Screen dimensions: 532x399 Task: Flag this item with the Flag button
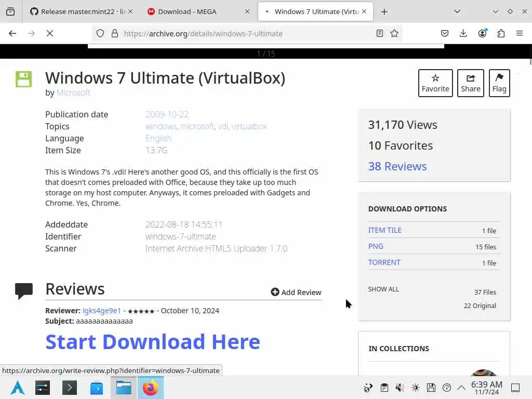(499, 83)
